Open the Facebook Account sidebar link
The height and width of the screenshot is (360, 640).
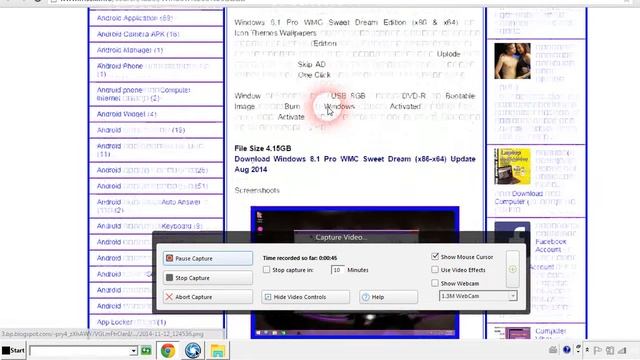[551, 245]
